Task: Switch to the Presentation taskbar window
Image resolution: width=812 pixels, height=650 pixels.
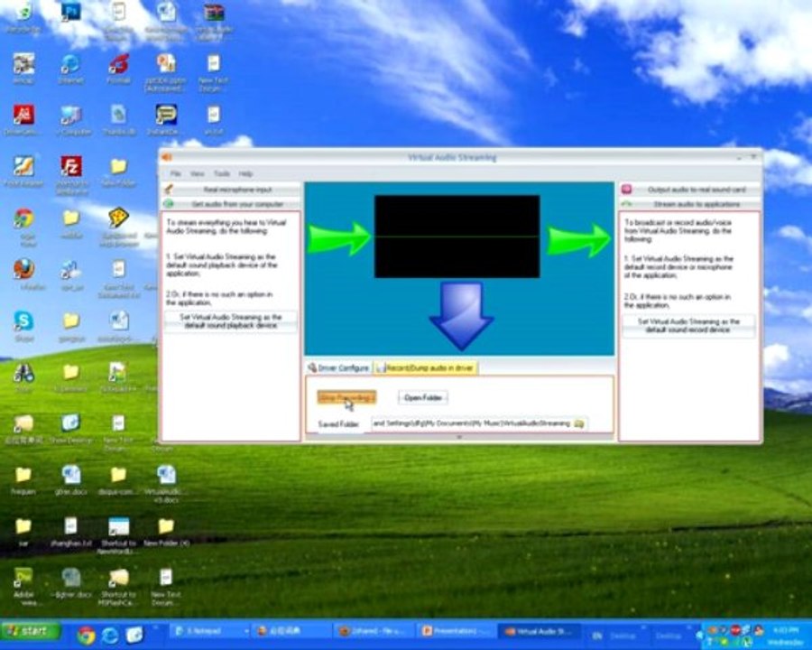Action: (x=456, y=631)
